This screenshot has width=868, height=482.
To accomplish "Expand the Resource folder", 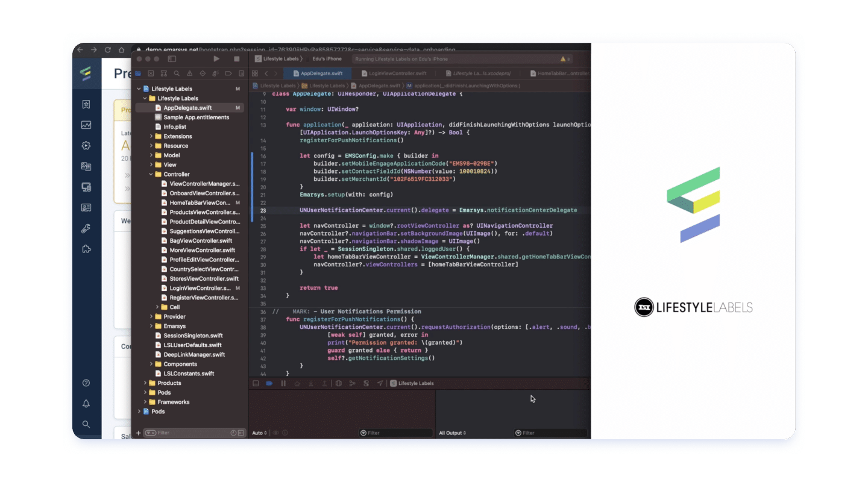I will point(151,146).
